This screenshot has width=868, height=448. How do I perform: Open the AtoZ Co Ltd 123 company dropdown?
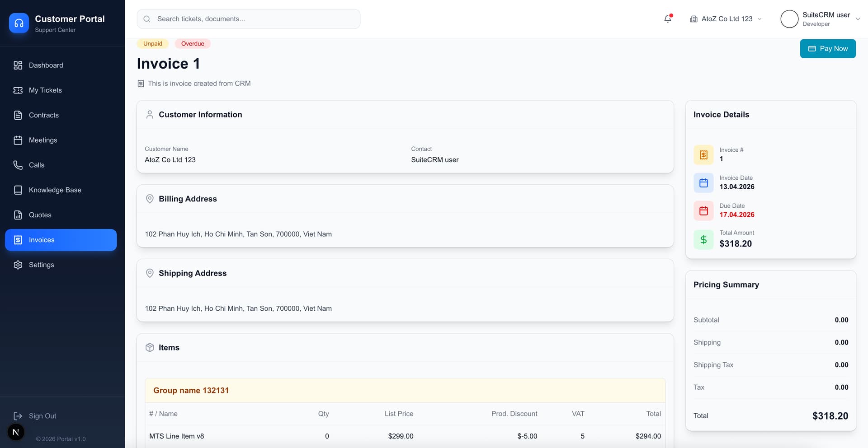(x=726, y=19)
